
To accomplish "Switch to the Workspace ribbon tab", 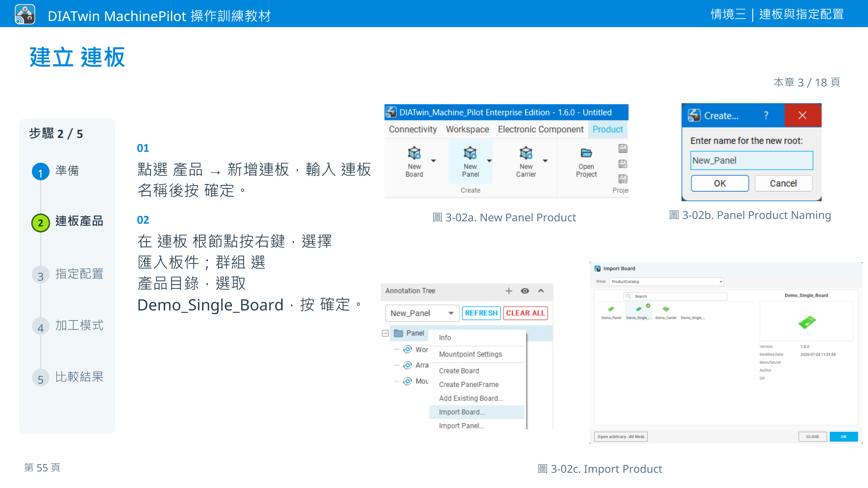I will click(467, 129).
